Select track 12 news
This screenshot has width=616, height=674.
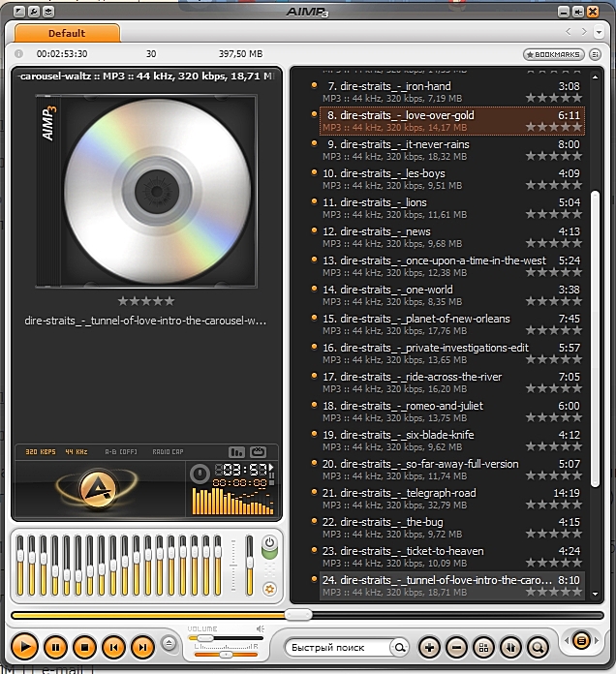click(x=451, y=237)
